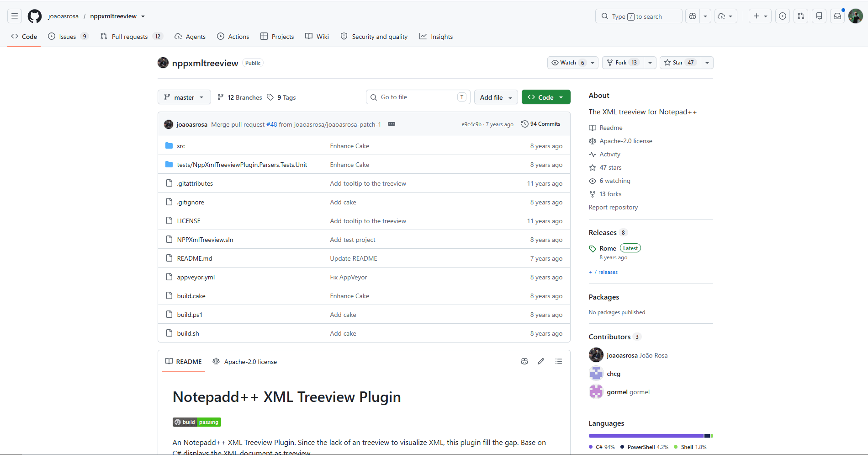Expand Fork options dropdown arrow
This screenshot has height=455, width=868.
pos(650,63)
